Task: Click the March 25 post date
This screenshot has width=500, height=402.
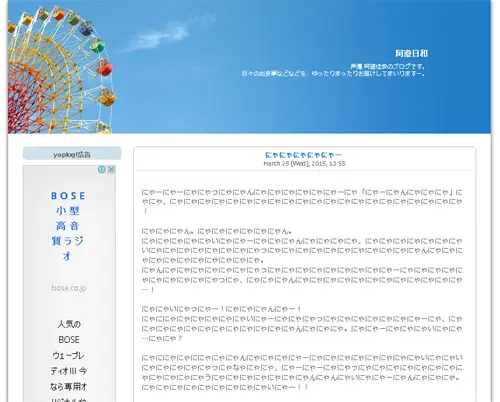Action: tap(304, 164)
